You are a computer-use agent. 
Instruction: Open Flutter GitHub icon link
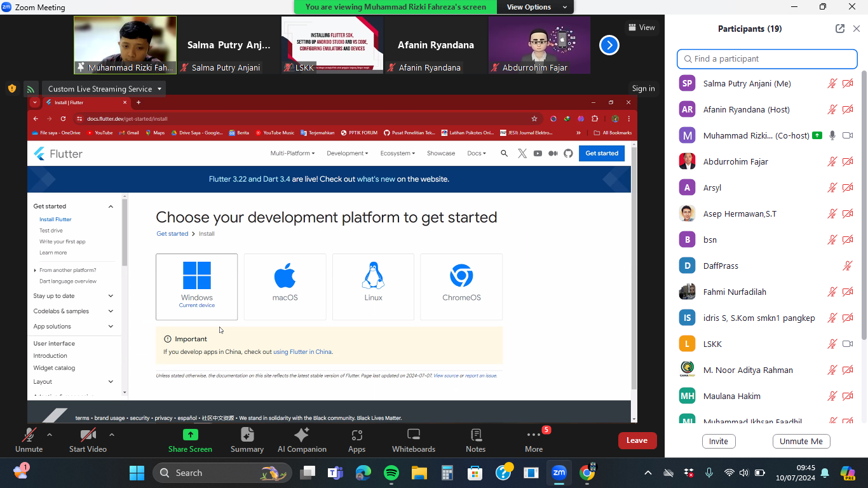(568, 153)
